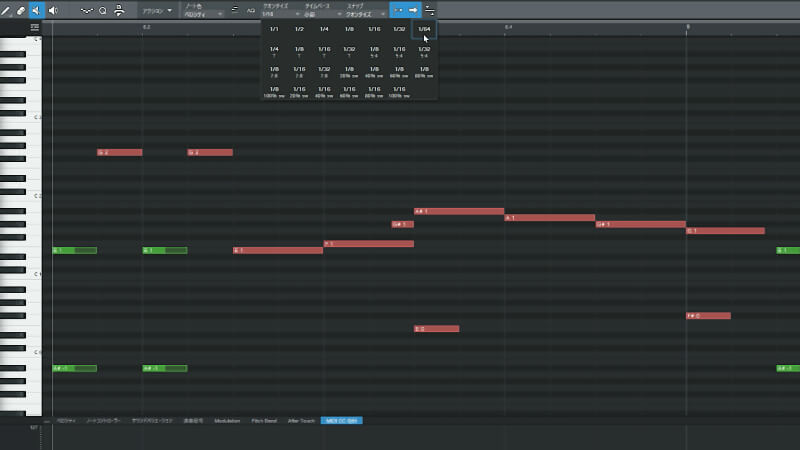Image resolution: width=800 pixels, height=450 pixels.
Task: Choose plain 1/16 in the top row
Action: click(374, 30)
